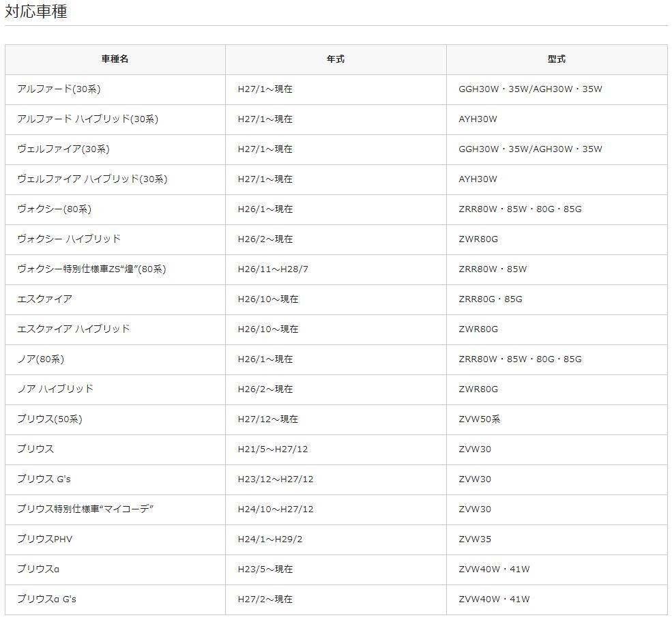
Task: Click year H24/1～H29/2 cell
Action: (336, 539)
